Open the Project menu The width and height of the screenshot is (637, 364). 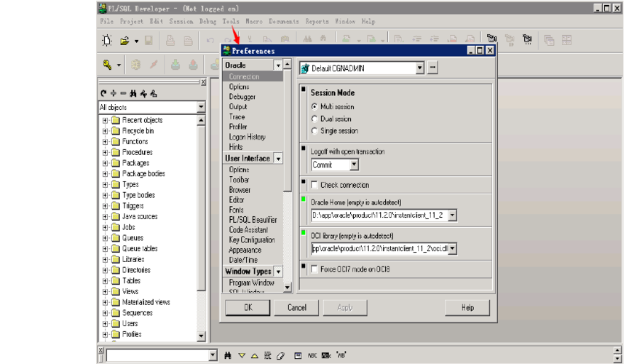click(132, 21)
